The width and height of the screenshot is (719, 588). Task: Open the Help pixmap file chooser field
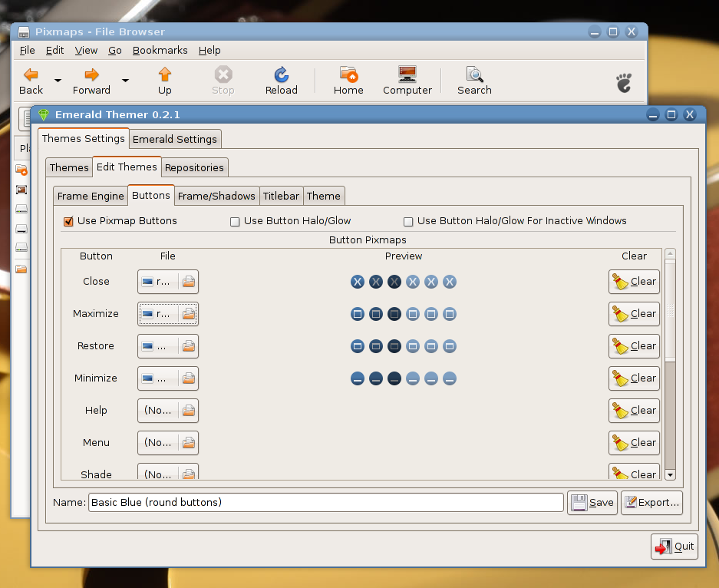point(168,411)
